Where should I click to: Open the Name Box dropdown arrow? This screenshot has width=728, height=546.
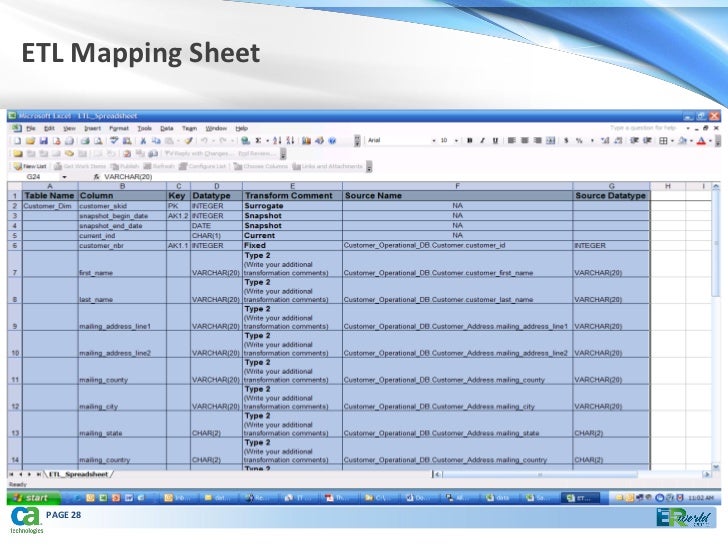65,177
